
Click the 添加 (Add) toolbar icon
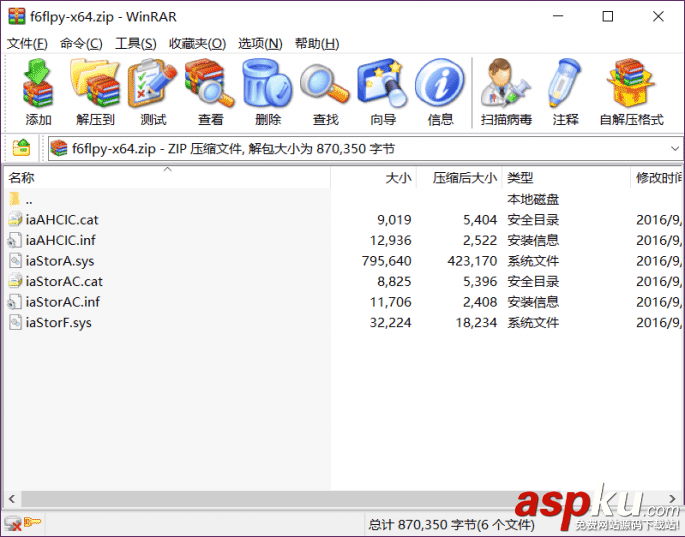38,83
